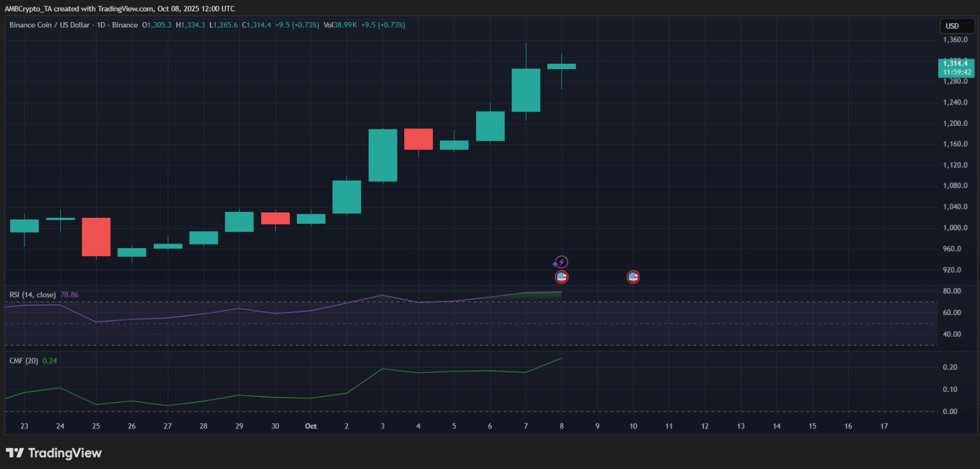Click the green candle on Oct 7

526,90
